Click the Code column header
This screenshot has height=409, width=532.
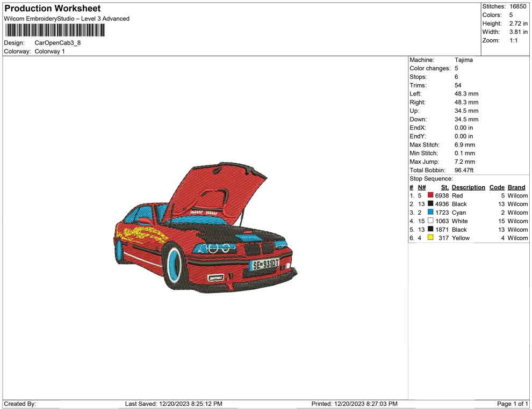pos(497,187)
